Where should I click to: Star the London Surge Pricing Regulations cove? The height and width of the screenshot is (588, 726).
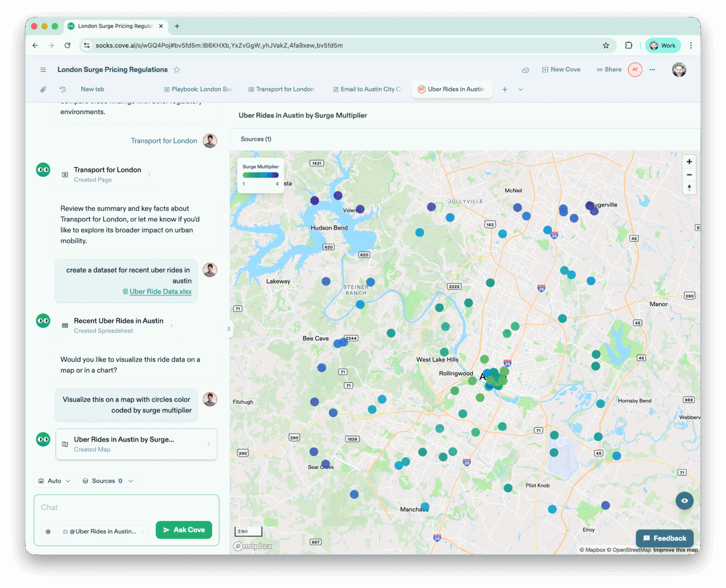pos(176,70)
